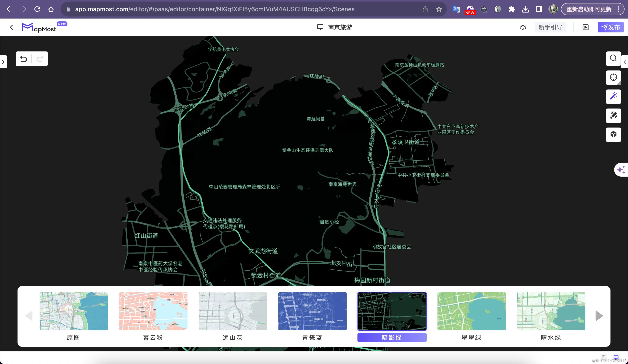This screenshot has height=364, width=628.
Task: Open the browser downloads icon
Action: [x=525, y=9]
